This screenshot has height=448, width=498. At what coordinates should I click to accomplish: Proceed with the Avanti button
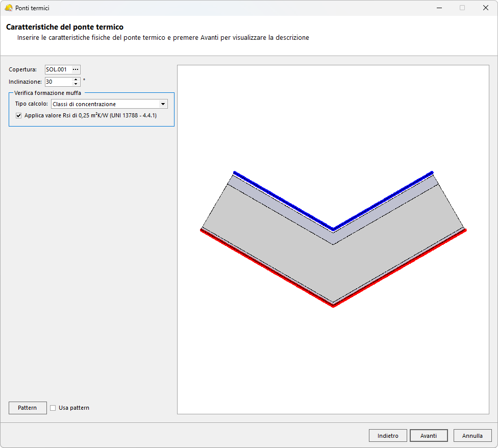[429, 436]
